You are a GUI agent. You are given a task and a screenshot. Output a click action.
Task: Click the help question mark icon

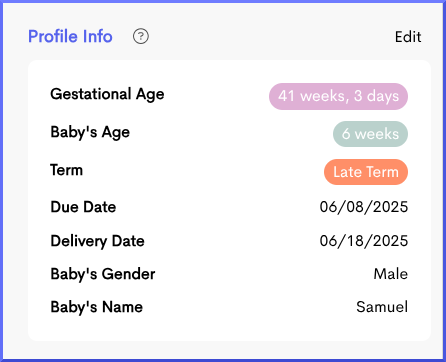point(141,36)
